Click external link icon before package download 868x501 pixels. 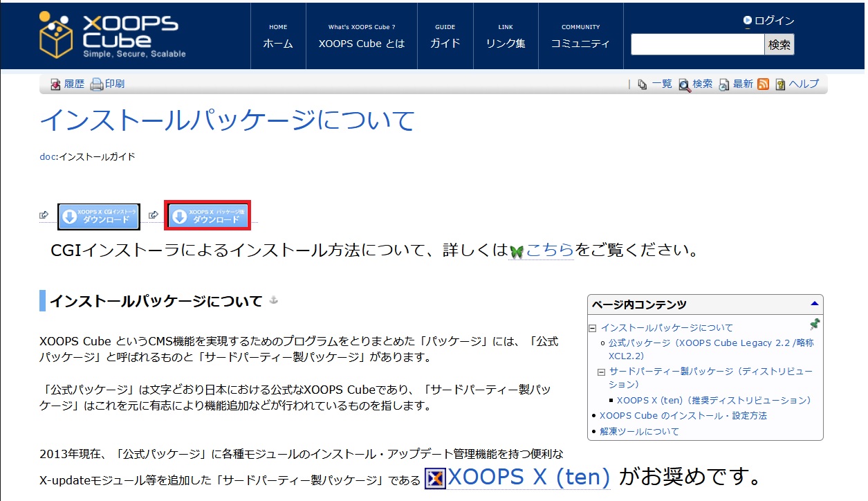(x=154, y=215)
